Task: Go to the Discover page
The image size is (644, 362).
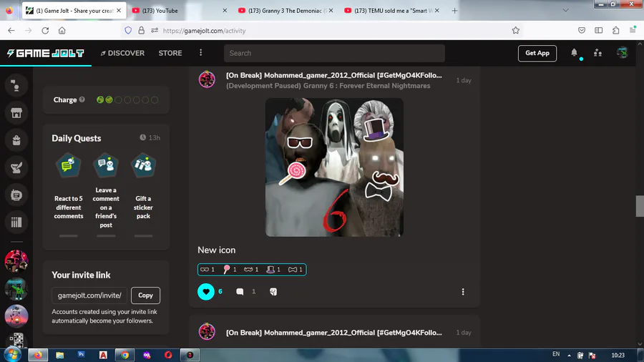Action: coord(122,53)
